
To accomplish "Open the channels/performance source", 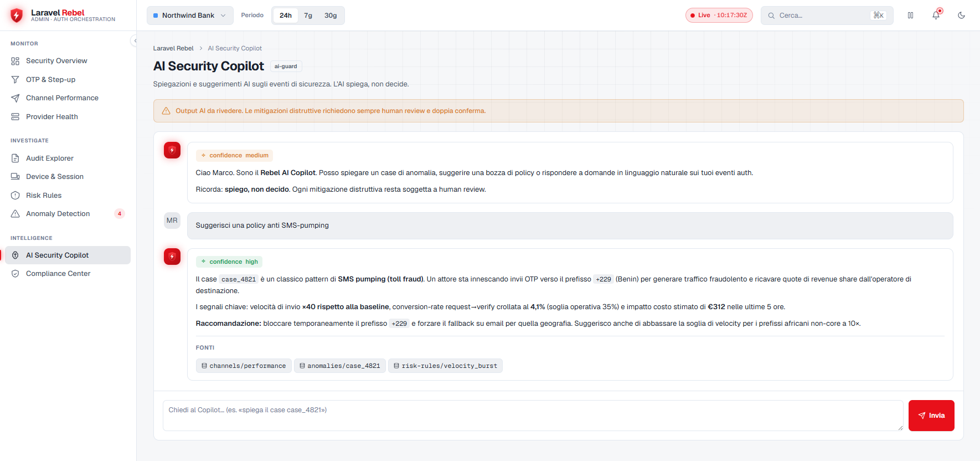I will [244, 366].
